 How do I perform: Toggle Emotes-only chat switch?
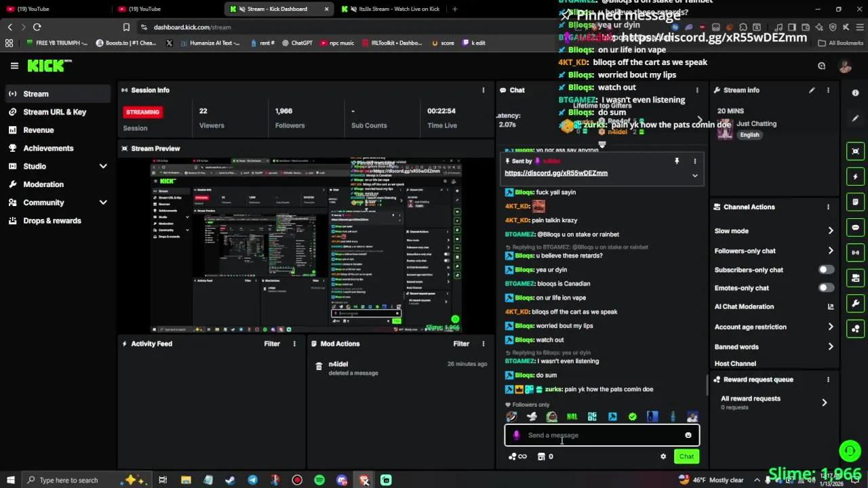[x=826, y=288]
